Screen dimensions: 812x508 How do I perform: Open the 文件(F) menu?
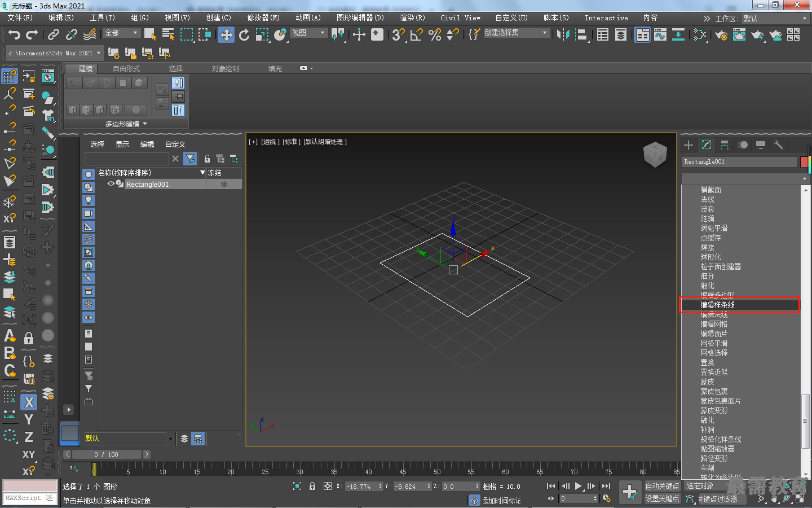click(x=20, y=18)
